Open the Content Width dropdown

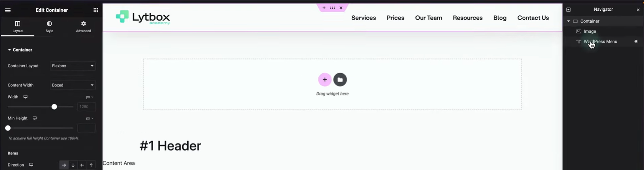(x=73, y=85)
